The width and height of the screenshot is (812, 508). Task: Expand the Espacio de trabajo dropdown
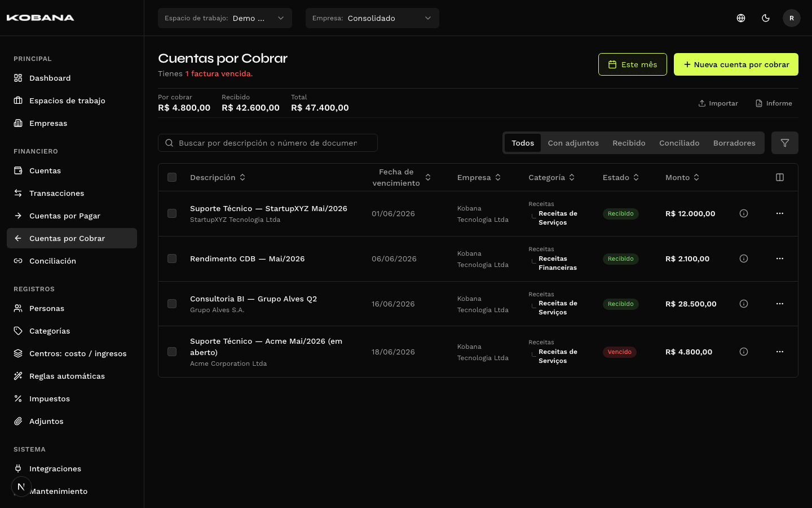(225, 18)
